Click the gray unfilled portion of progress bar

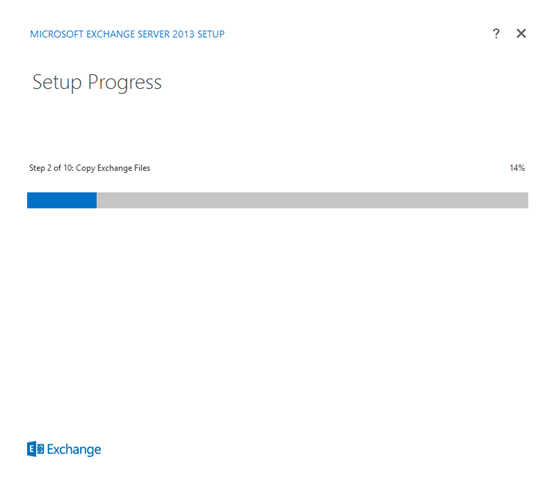coord(312,200)
